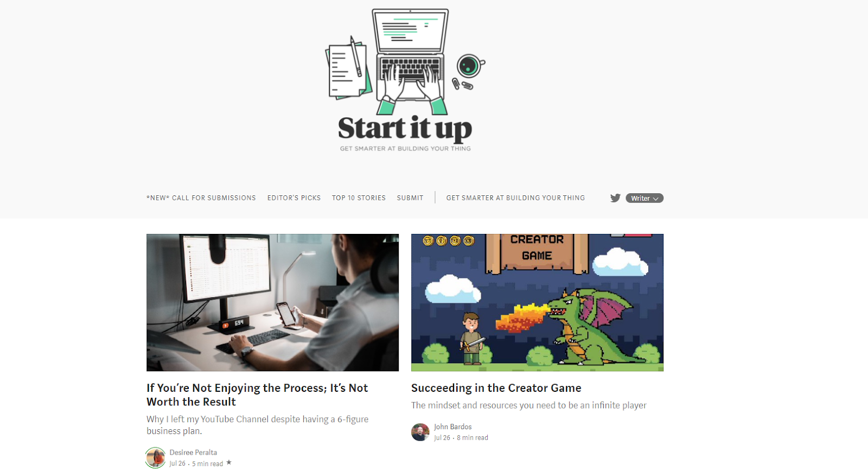
Task: Open the Twitter bird icon link
Action: 615,198
